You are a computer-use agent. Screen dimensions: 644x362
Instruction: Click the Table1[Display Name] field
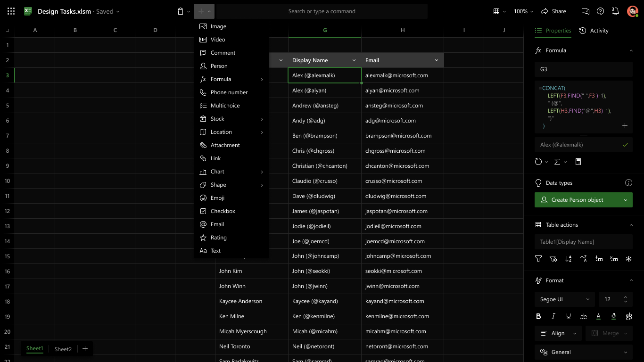click(584, 242)
